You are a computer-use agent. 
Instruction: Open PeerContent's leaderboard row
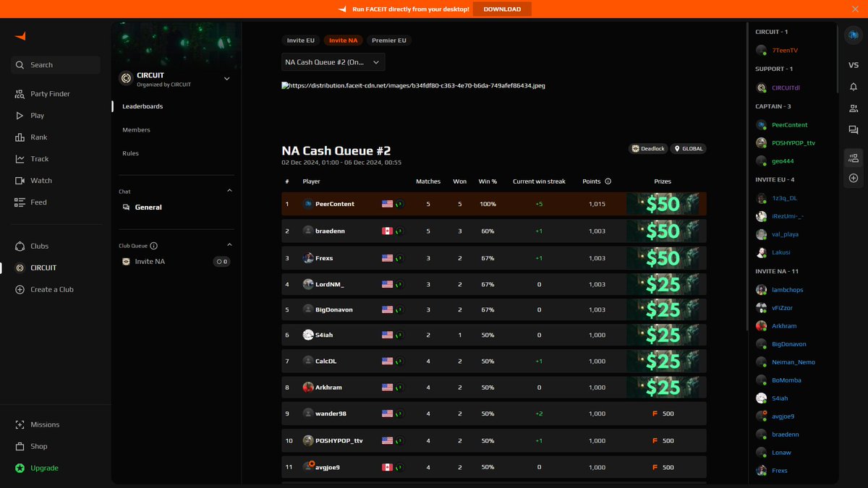point(494,204)
